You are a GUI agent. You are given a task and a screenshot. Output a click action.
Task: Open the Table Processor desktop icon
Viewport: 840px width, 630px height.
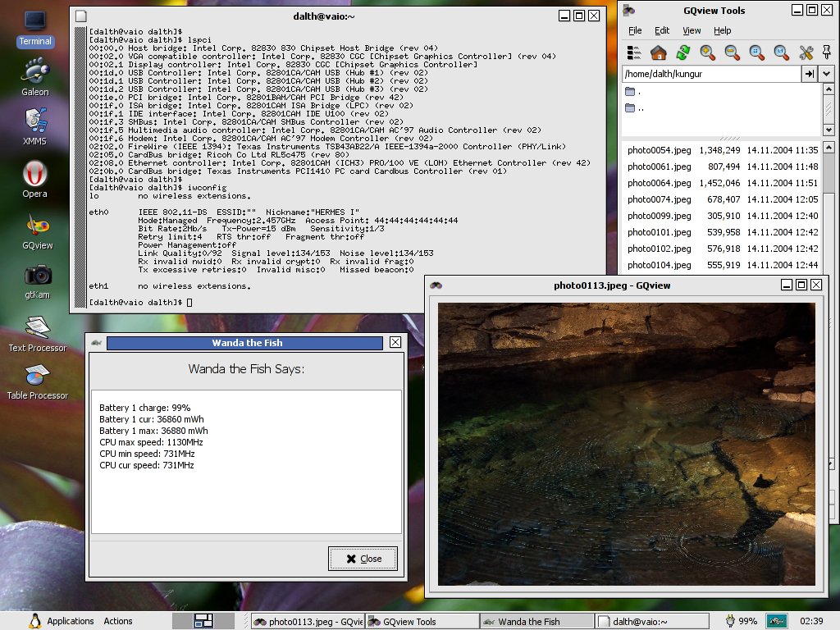click(38, 382)
